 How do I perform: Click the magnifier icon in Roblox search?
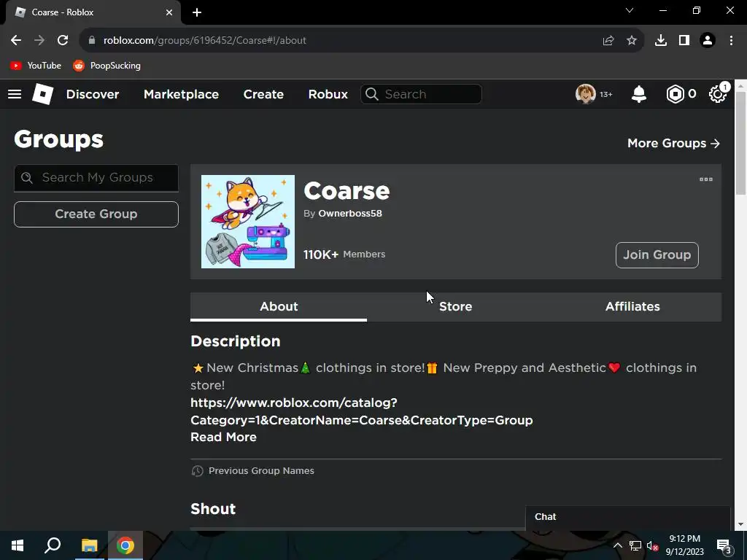point(372,94)
